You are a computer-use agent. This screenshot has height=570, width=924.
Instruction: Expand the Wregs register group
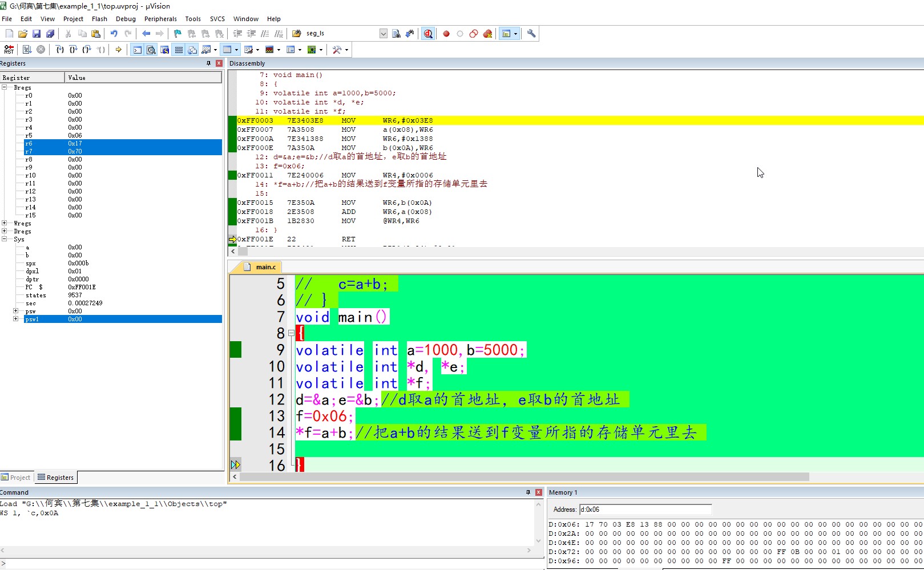point(5,223)
